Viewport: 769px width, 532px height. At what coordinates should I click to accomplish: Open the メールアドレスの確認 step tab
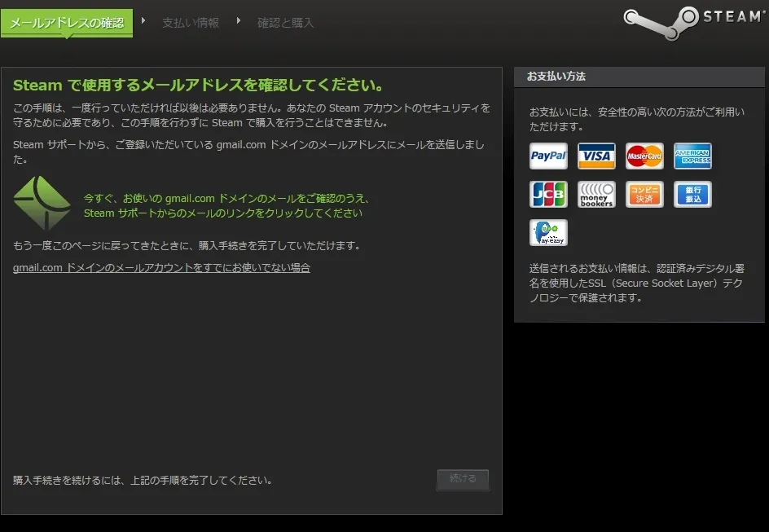[x=67, y=23]
